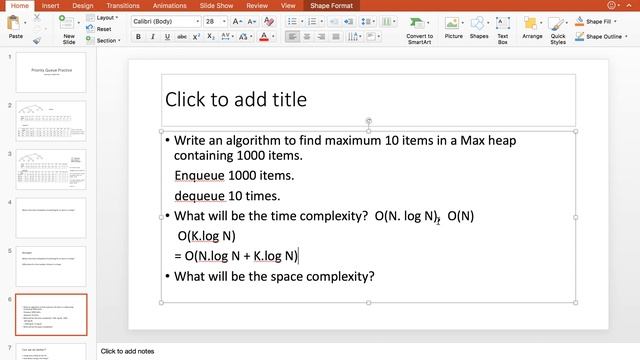Open the Change Case dropdown
This screenshot has height=360, width=640.
point(245,37)
